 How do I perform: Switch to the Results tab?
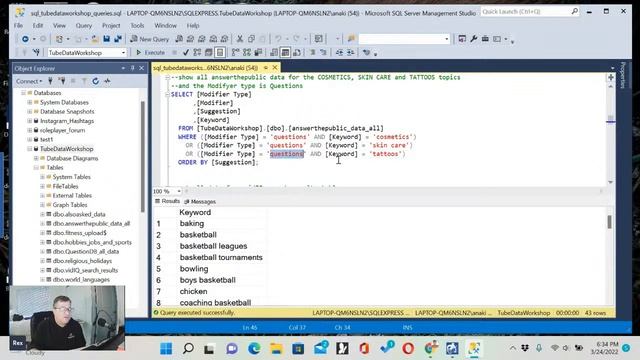point(167,201)
